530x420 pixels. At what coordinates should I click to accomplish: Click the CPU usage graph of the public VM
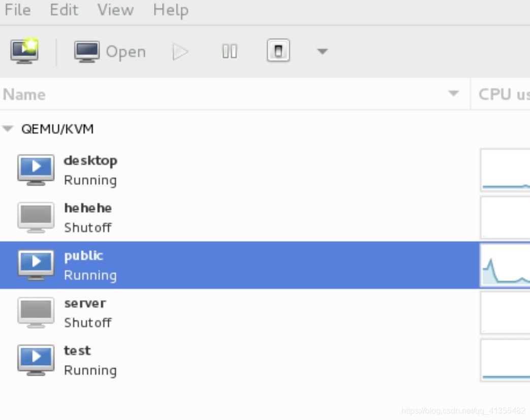[505, 265]
